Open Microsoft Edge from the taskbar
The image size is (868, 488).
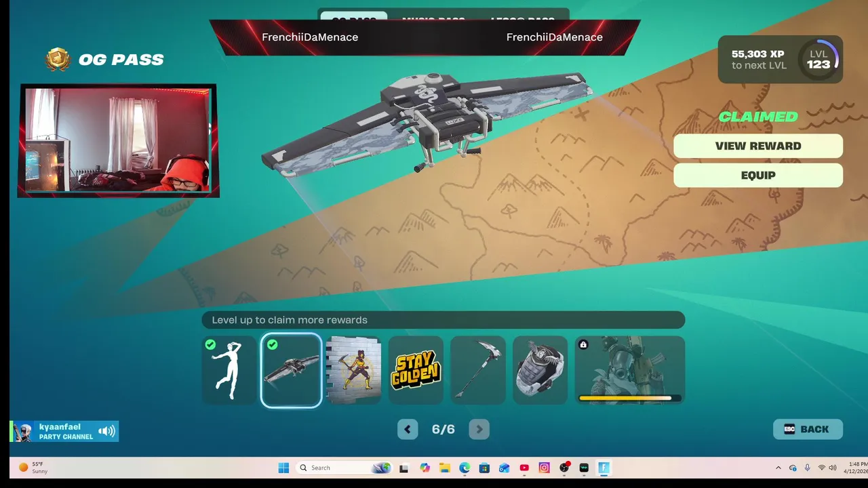click(x=465, y=468)
